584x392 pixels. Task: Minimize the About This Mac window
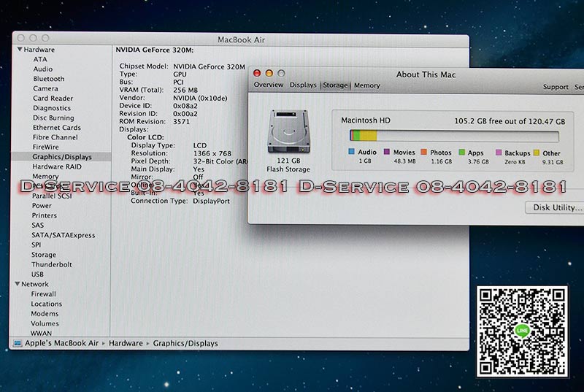(x=269, y=73)
